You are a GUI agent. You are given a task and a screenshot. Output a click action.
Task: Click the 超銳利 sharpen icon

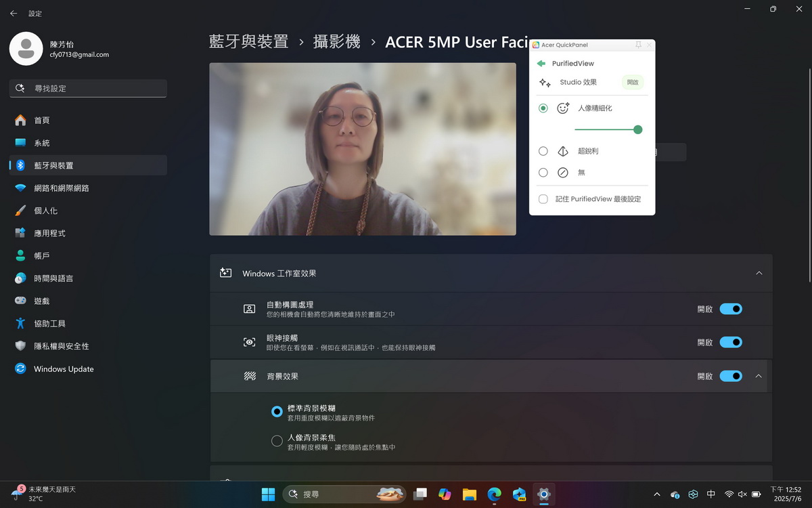(x=562, y=151)
